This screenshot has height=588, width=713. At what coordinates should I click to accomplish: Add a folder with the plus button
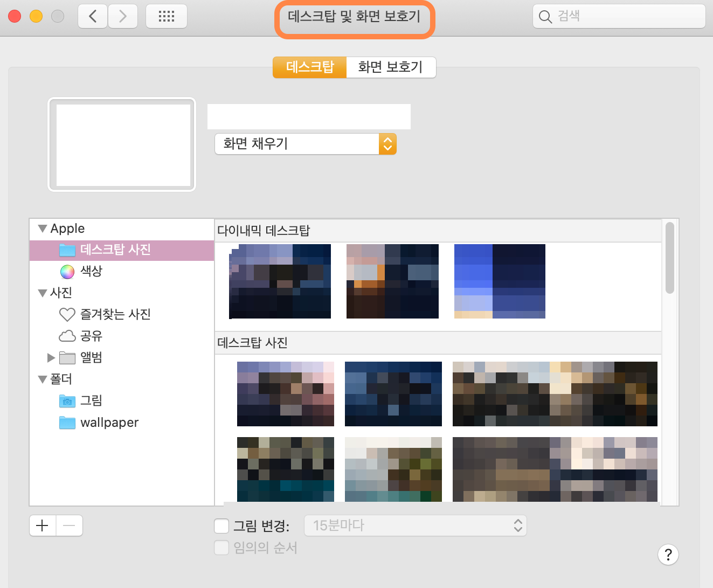click(43, 525)
